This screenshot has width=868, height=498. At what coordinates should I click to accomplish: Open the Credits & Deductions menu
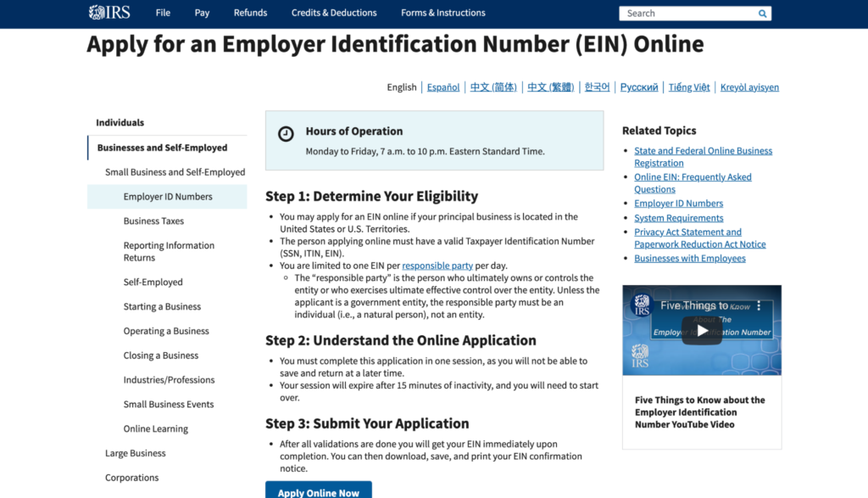(x=334, y=13)
